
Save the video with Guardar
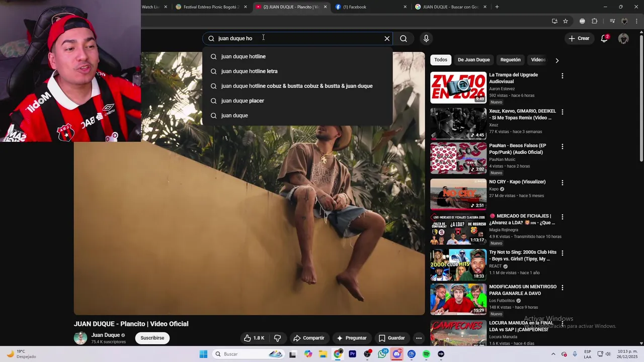point(391,338)
